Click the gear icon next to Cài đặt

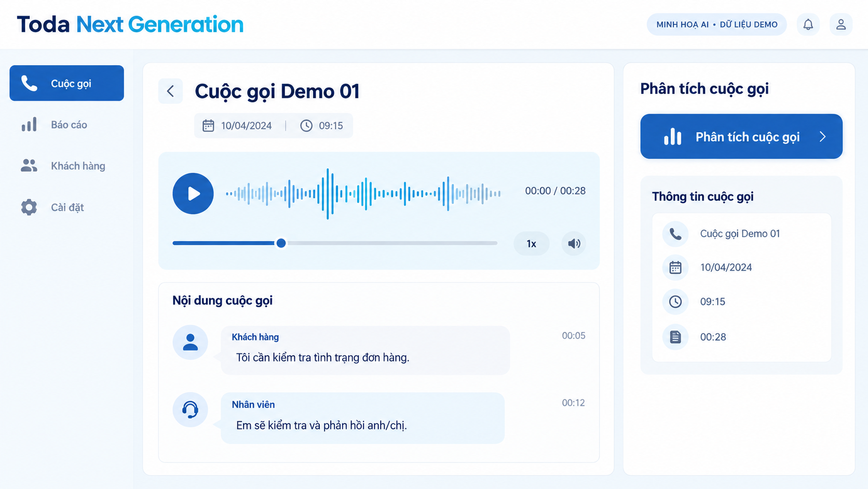click(29, 207)
